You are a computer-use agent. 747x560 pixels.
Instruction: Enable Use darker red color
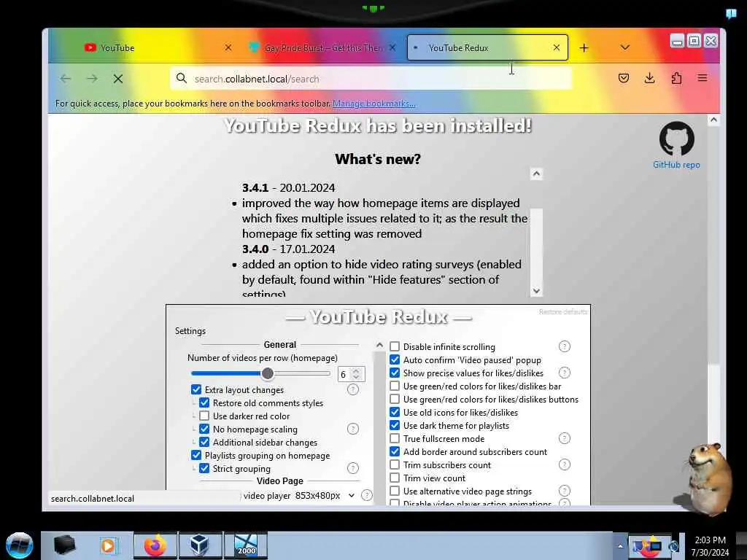coord(204,416)
